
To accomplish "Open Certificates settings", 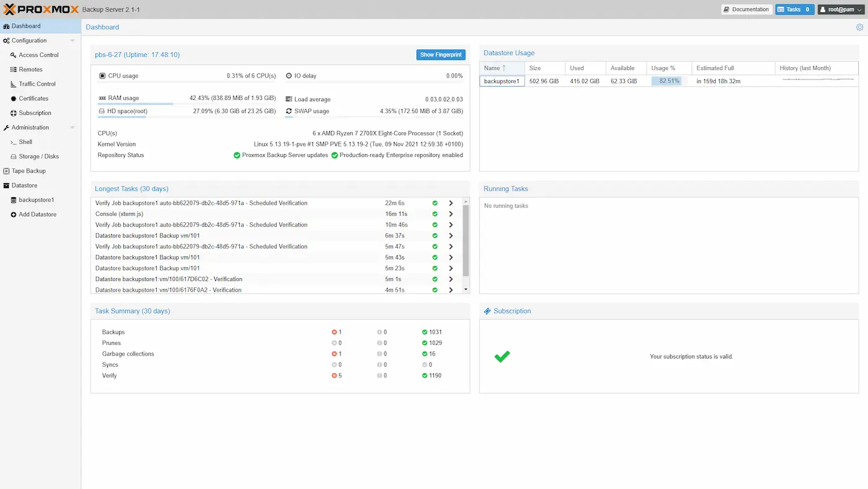I will pos(33,98).
